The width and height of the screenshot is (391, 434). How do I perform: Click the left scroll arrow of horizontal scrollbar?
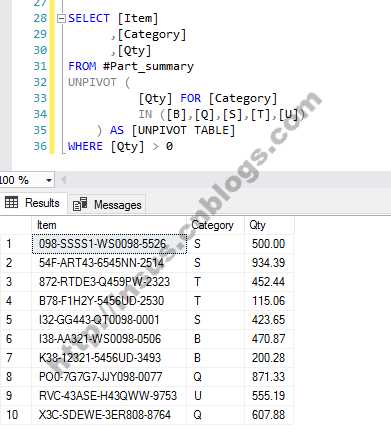tap(64, 180)
